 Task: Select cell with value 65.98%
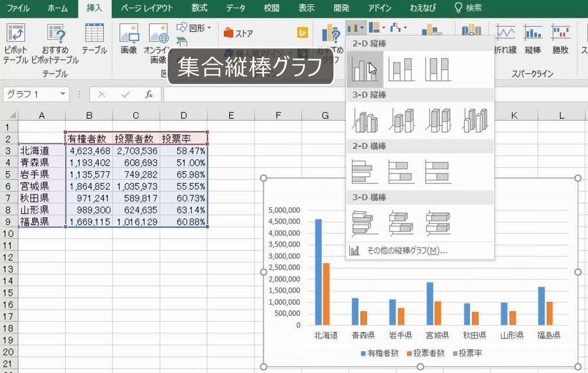184,175
